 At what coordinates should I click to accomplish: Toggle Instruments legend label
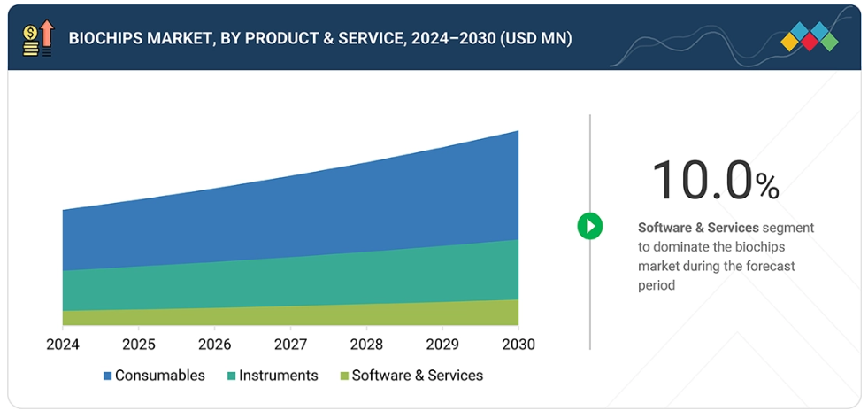click(x=277, y=376)
